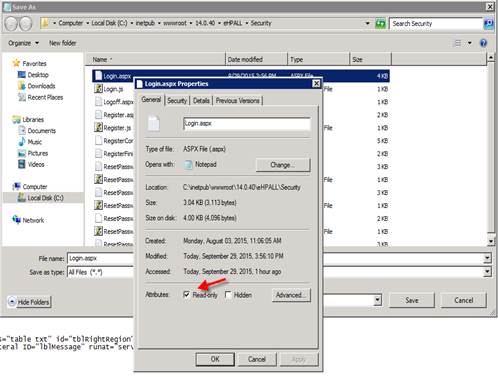Toggle the Hidden attribute checkbox

click(229, 295)
